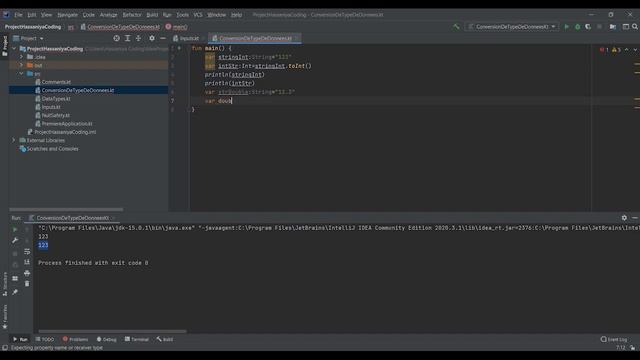640x360 pixels.
Task: Open the Build tool window
Action: point(165,339)
